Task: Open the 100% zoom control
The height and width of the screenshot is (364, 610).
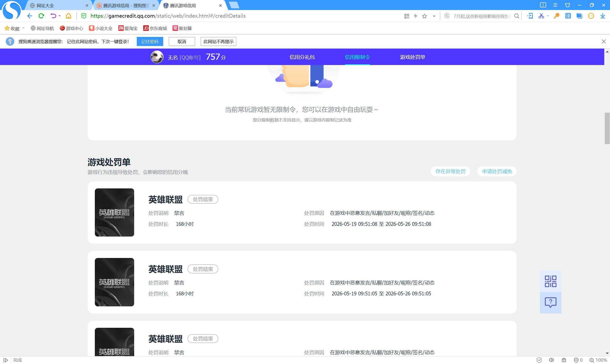Action: pos(598,360)
